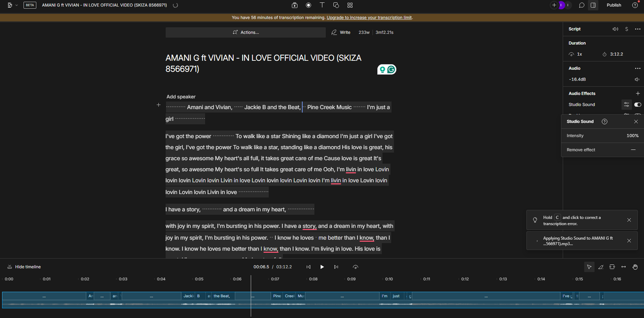The height and width of the screenshot is (318, 644).
Task: Select the arrow Select tool in timeline
Action: pyautogui.click(x=589, y=267)
